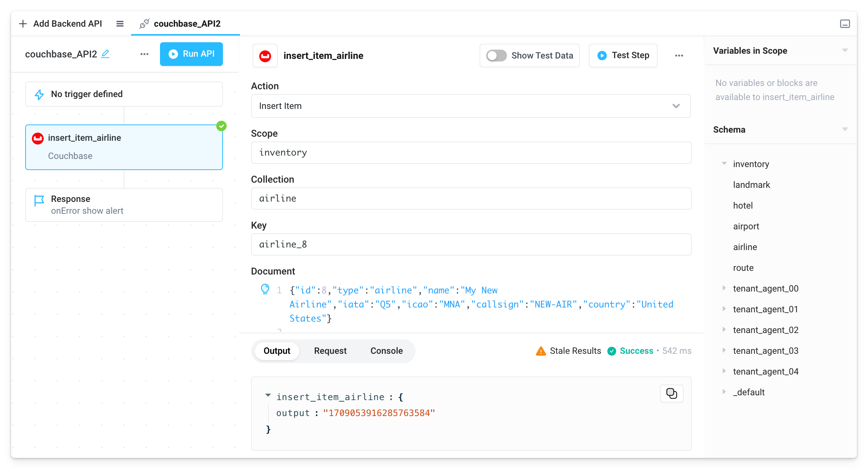Open the hamburger menu beside Add Backend API

tap(120, 23)
